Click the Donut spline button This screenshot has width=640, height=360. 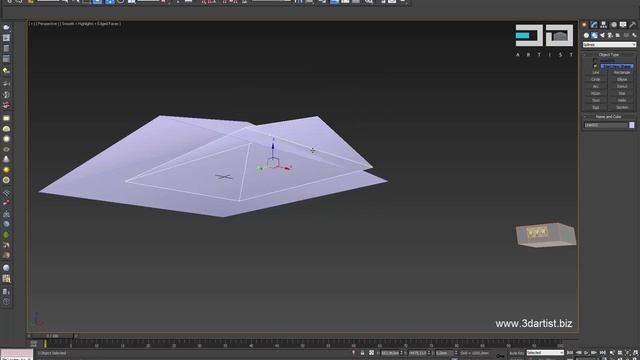(622, 86)
